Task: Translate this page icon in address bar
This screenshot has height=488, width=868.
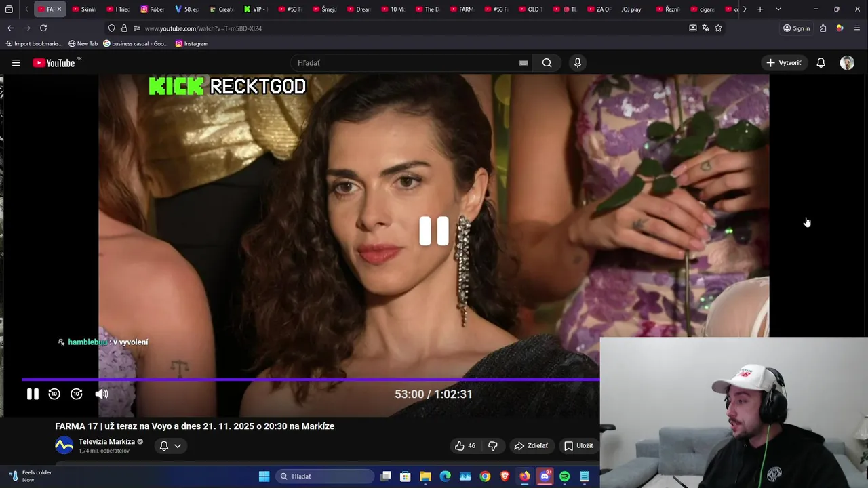Action: point(705,28)
